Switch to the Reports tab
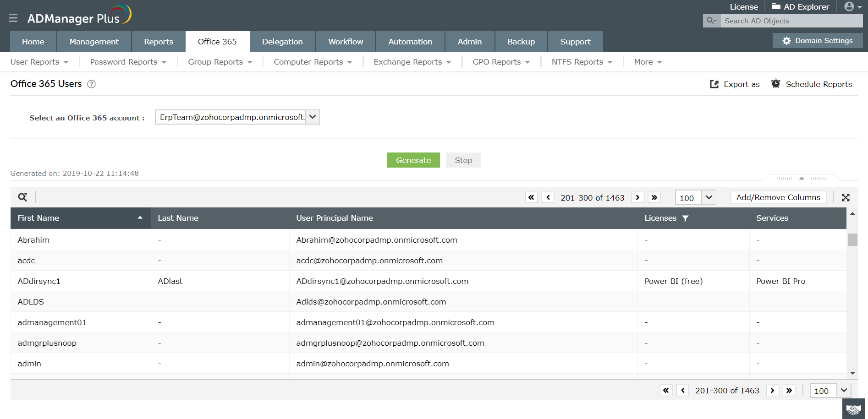 point(159,42)
